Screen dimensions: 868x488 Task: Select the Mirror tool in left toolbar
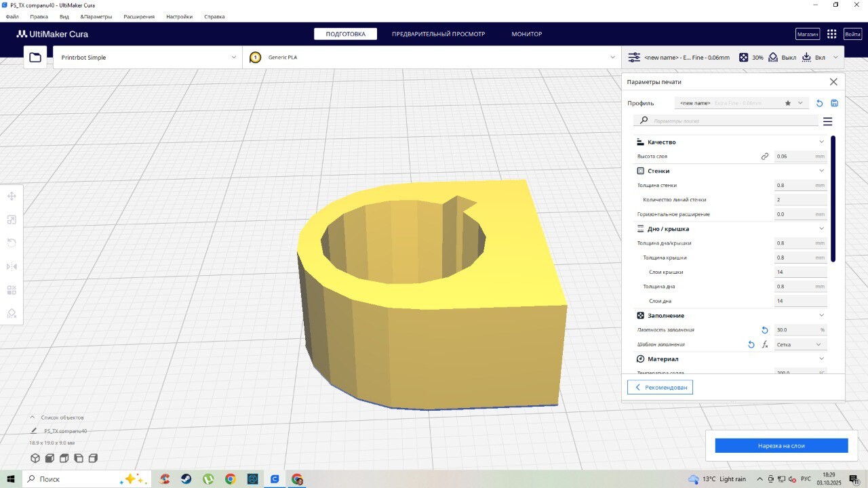12,266
